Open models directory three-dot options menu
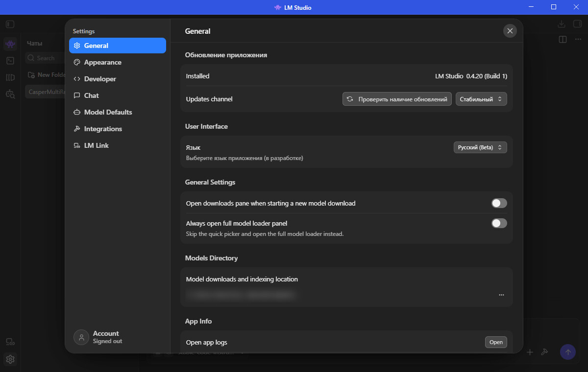 tap(501, 295)
